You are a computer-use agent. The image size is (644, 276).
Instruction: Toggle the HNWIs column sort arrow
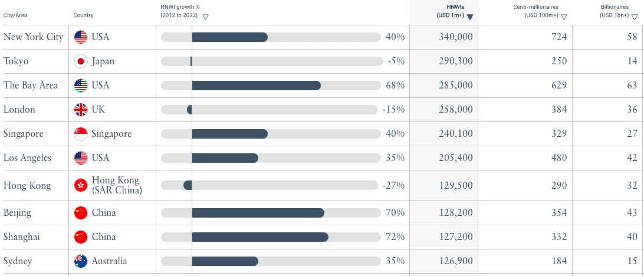pos(470,17)
